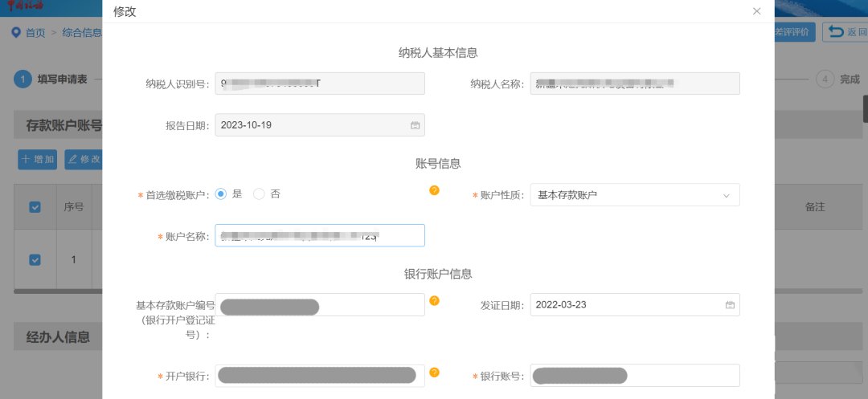Open calendar icon for 发证日期
Screen dimensions: 868x399
tap(730, 305)
